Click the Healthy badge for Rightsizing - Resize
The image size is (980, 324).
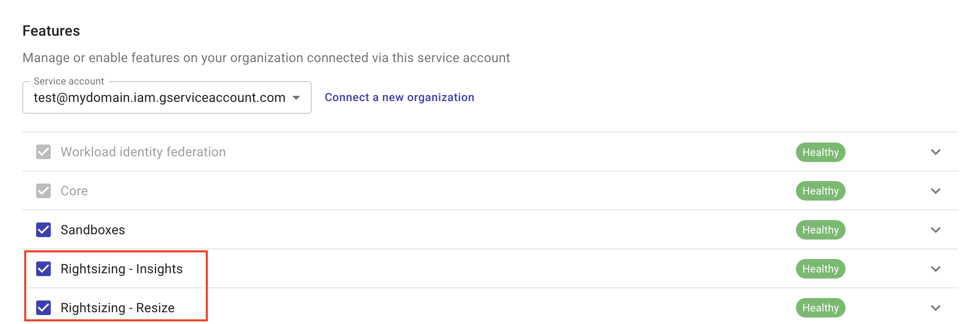[820, 307]
